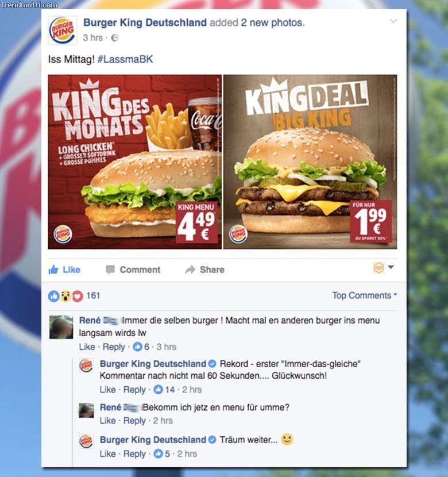Click the Comment speech bubble icon
The image size is (448, 477).
pyautogui.click(x=110, y=270)
